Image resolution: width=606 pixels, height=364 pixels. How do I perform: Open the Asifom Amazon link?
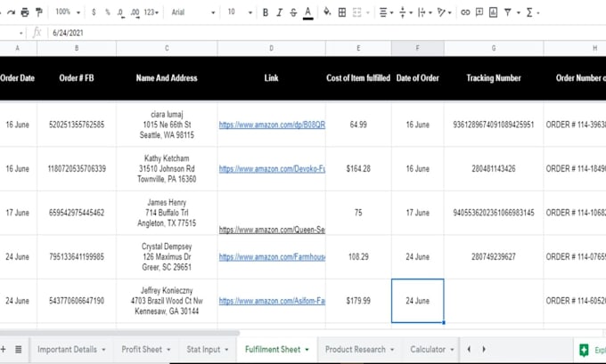click(272, 301)
